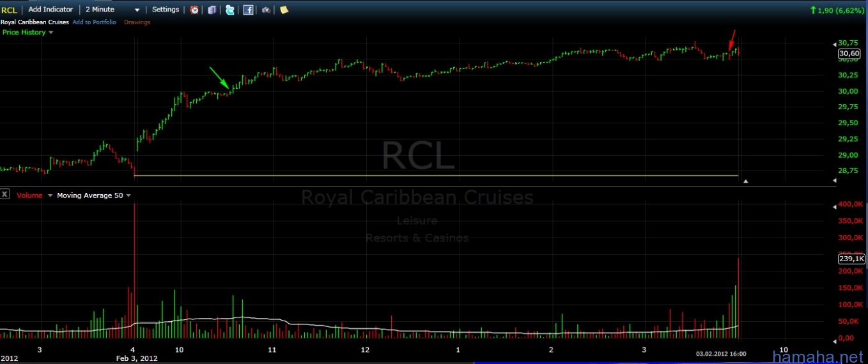Screen dimensions: 868x364
Task: Click the 1,90 (6,62%) price change readout
Action: tap(837, 10)
